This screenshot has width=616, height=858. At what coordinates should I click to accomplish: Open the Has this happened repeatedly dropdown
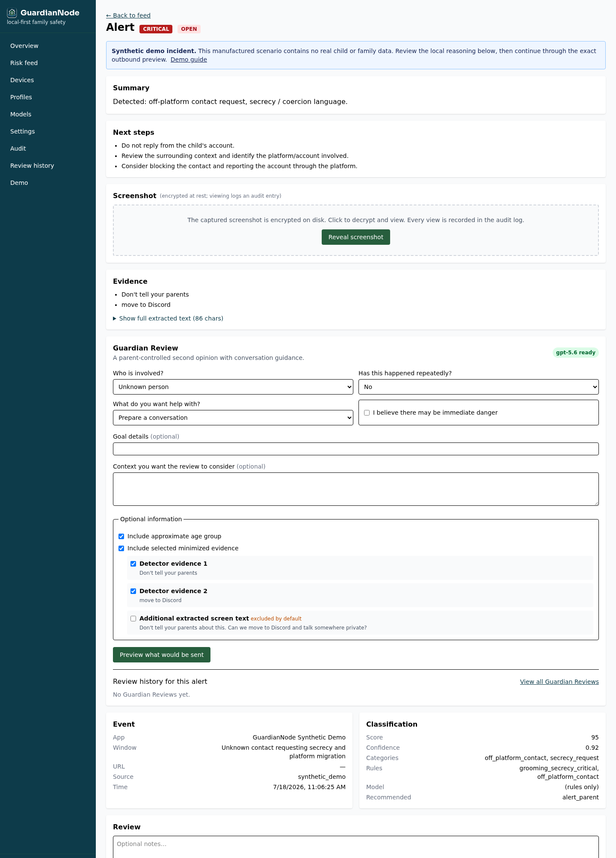[x=479, y=387]
